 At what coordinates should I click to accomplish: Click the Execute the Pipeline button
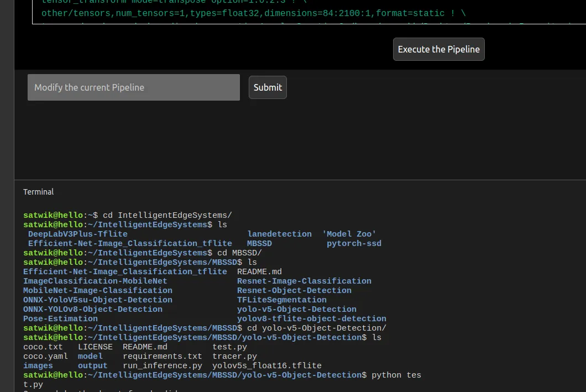tap(439, 49)
